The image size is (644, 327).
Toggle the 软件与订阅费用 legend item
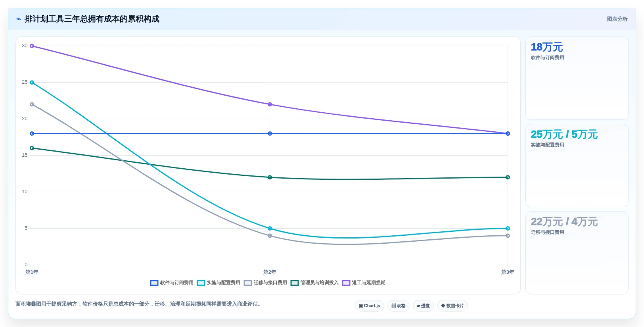coord(172,283)
